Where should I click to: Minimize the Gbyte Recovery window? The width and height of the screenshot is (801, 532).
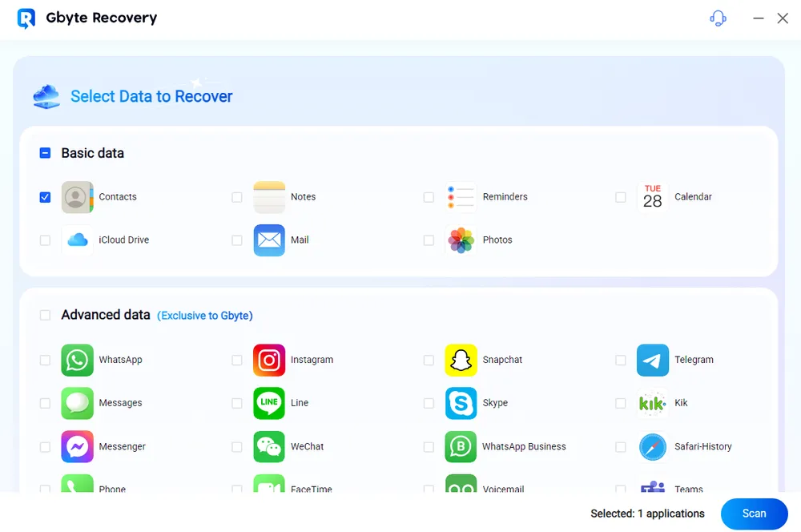pyautogui.click(x=759, y=18)
